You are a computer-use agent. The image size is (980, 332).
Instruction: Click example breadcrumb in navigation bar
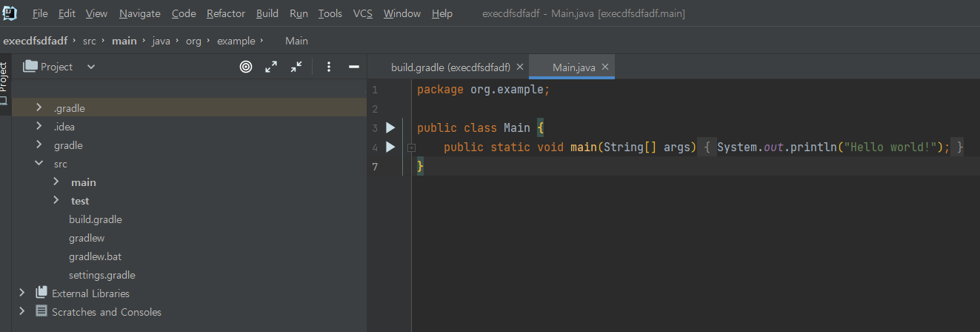click(x=236, y=41)
